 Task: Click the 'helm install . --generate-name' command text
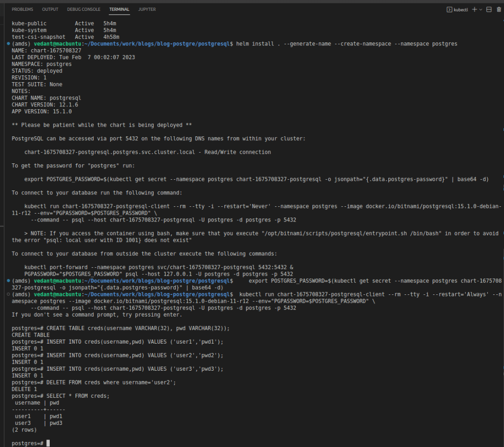pos(346,43)
